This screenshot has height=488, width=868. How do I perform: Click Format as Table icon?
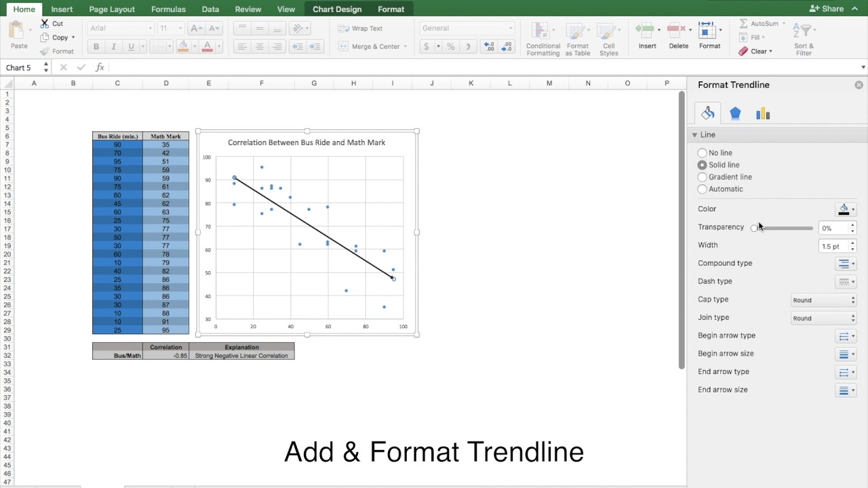click(577, 32)
